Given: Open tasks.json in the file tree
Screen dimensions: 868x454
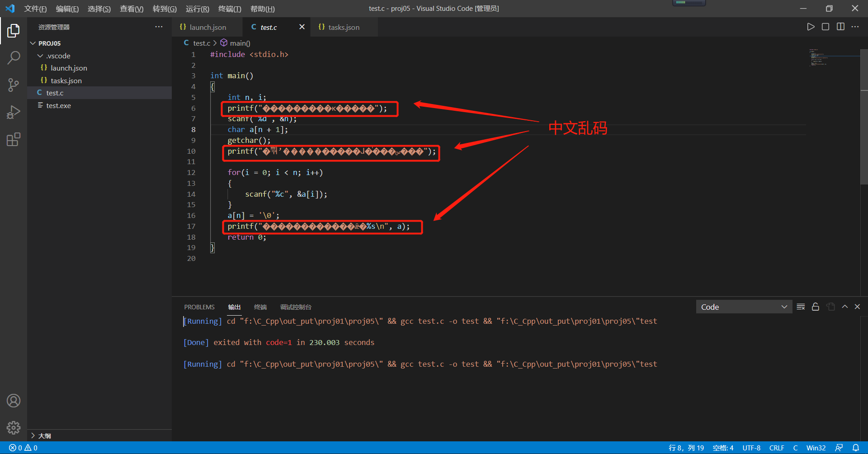Looking at the screenshot, I should tap(99, 80).
